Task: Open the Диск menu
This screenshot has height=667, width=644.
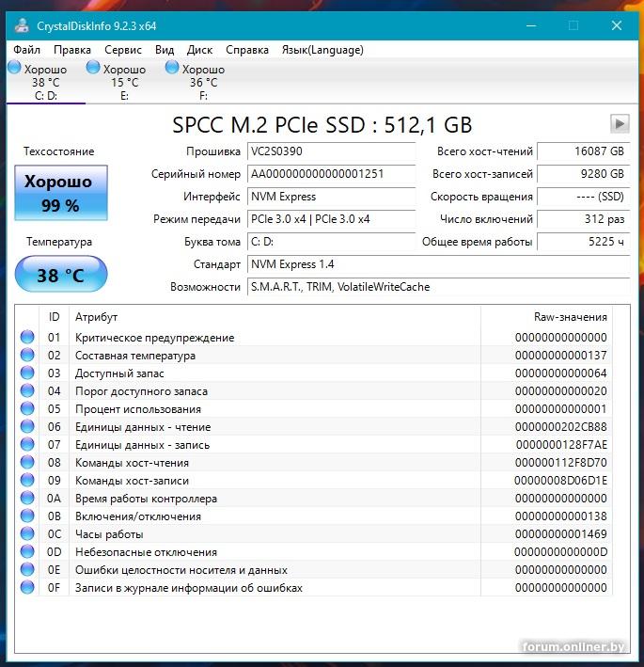Action: pyautogui.click(x=199, y=50)
